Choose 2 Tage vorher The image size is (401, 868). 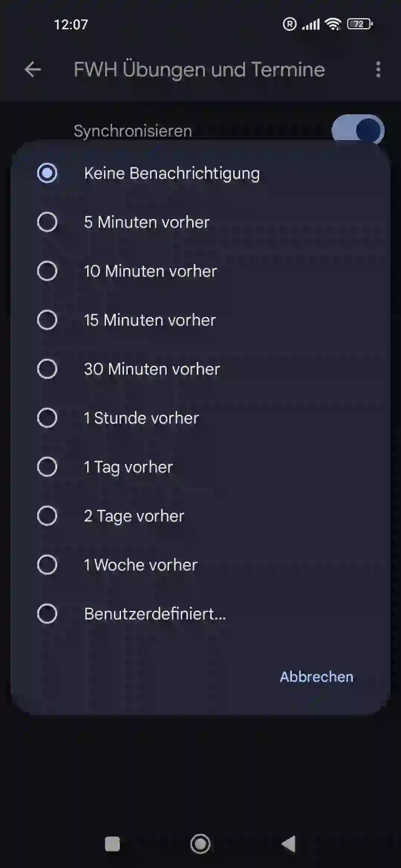(200, 516)
